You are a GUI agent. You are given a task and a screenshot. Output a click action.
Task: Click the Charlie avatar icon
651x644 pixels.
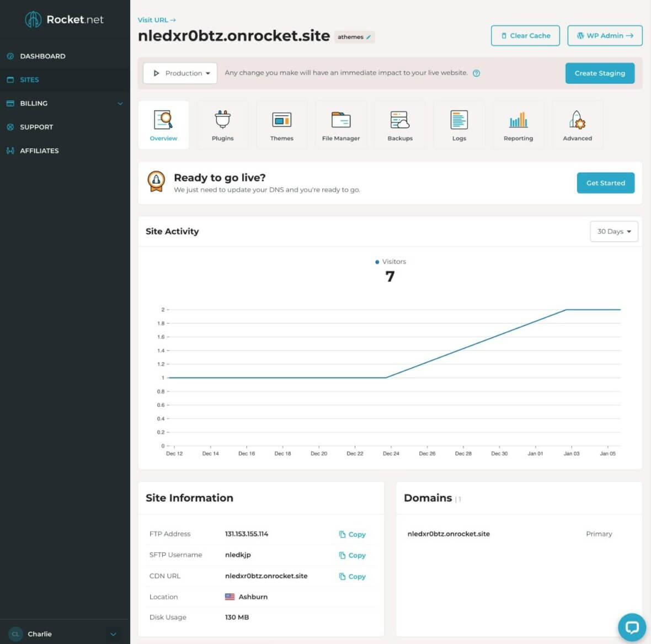pyautogui.click(x=15, y=634)
